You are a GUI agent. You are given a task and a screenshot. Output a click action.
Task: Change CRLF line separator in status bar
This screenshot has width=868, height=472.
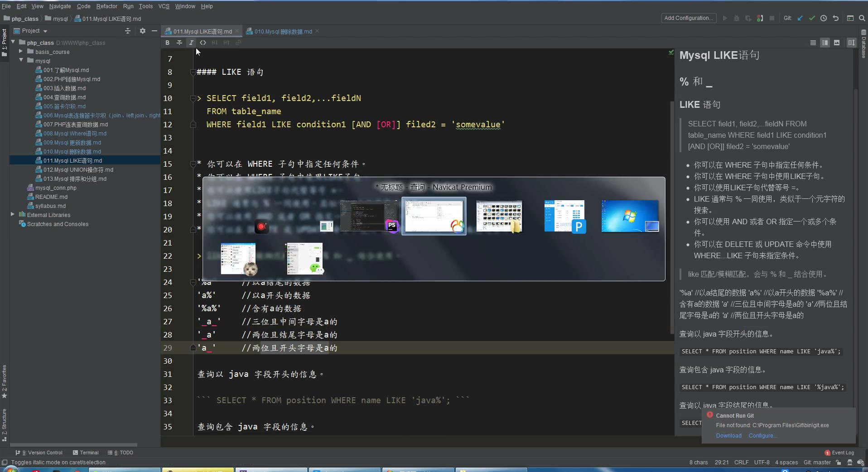[741, 462]
